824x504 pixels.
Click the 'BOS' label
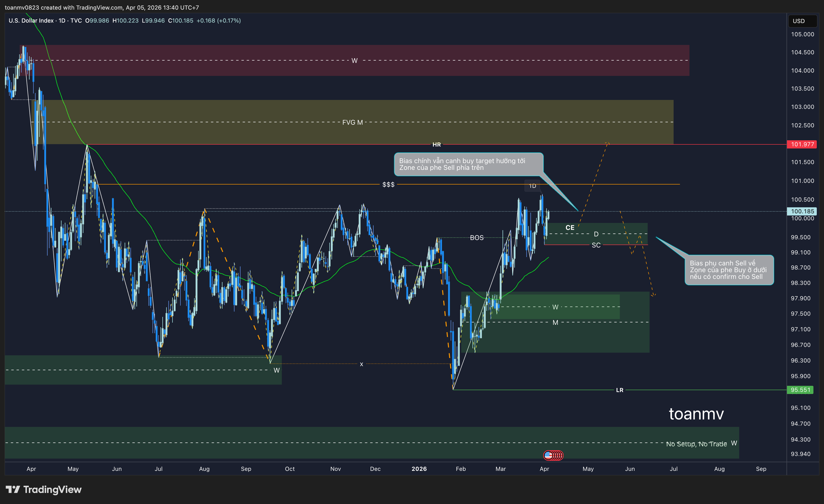pos(477,237)
